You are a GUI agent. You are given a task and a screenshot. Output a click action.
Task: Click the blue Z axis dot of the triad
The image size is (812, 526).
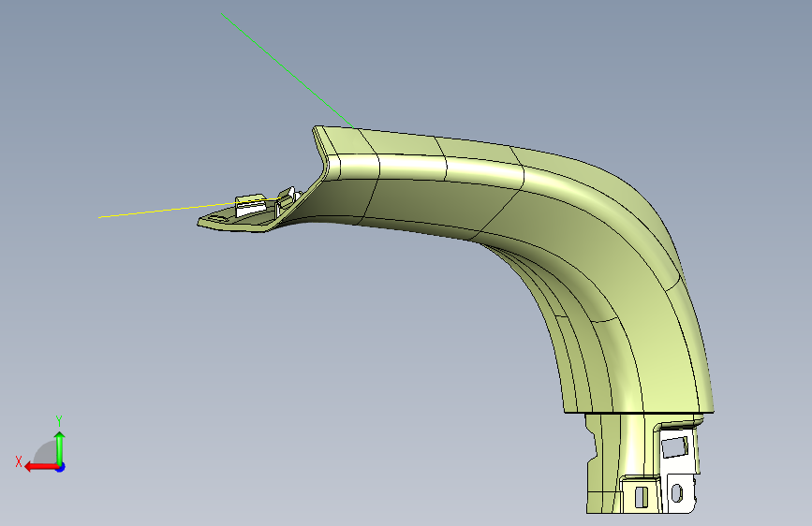pyautogui.click(x=61, y=467)
